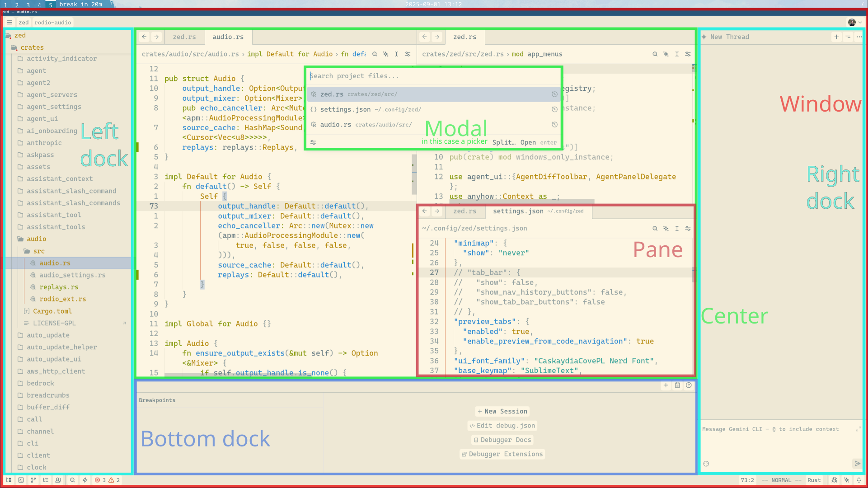This screenshot has width=868, height=488.
Task: Click cursor position 73:2 in status bar
Action: point(747,480)
